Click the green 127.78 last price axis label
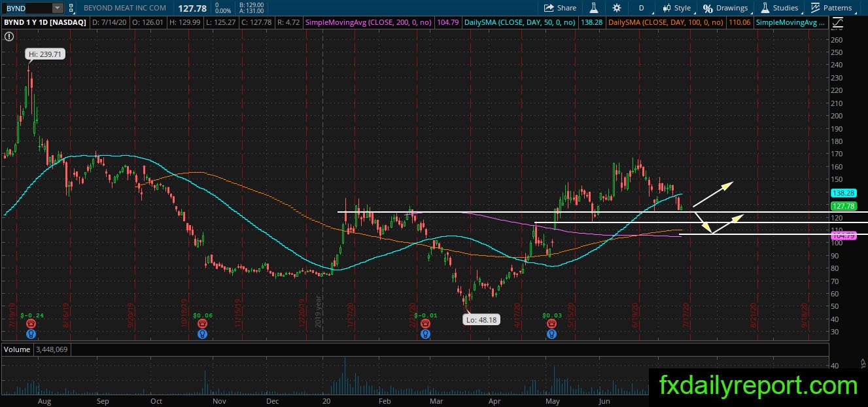The image size is (868, 407). tap(842, 205)
